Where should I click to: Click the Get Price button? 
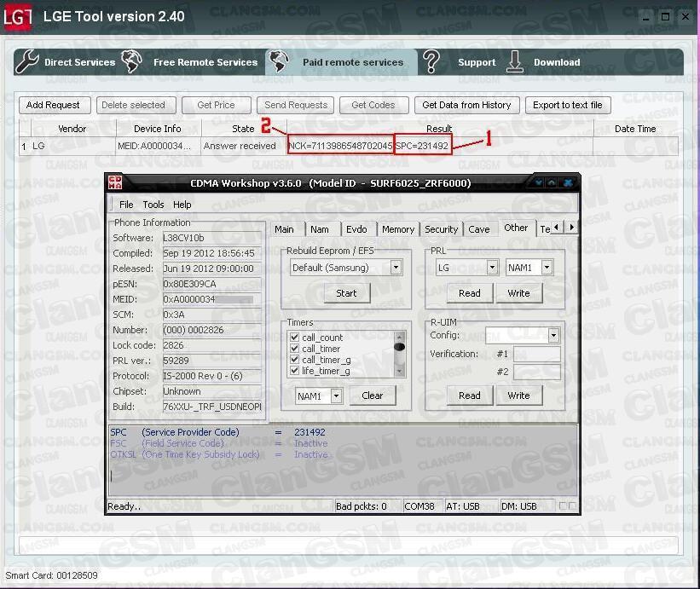click(216, 106)
